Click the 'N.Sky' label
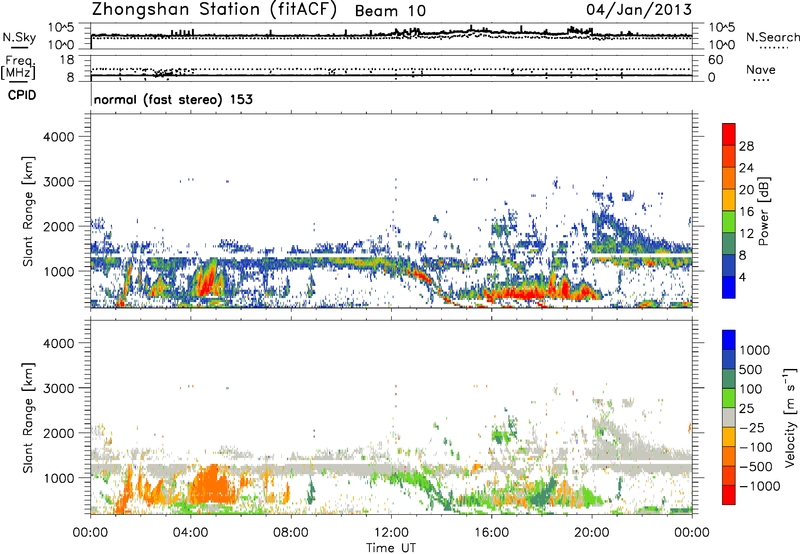This screenshot has height=554, width=800. [19, 37]
